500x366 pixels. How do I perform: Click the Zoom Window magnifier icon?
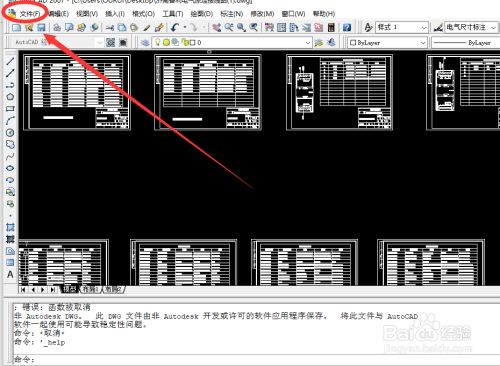(241, 27)
